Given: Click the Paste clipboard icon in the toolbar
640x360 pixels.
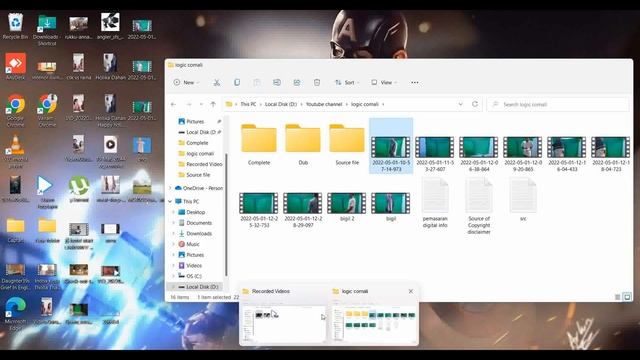Looking at the screenshot, I should tap(257, 82).
